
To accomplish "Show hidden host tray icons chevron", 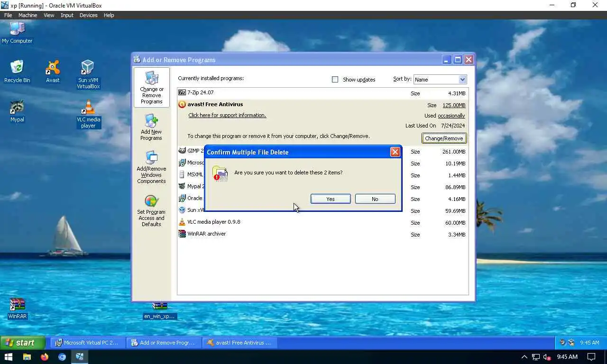I will 524,357.
